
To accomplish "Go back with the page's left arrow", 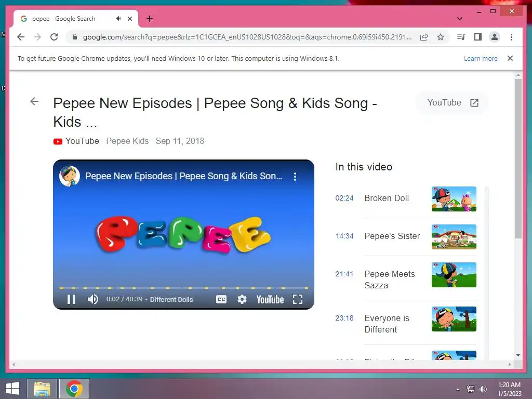I will [x=34, y=101].
